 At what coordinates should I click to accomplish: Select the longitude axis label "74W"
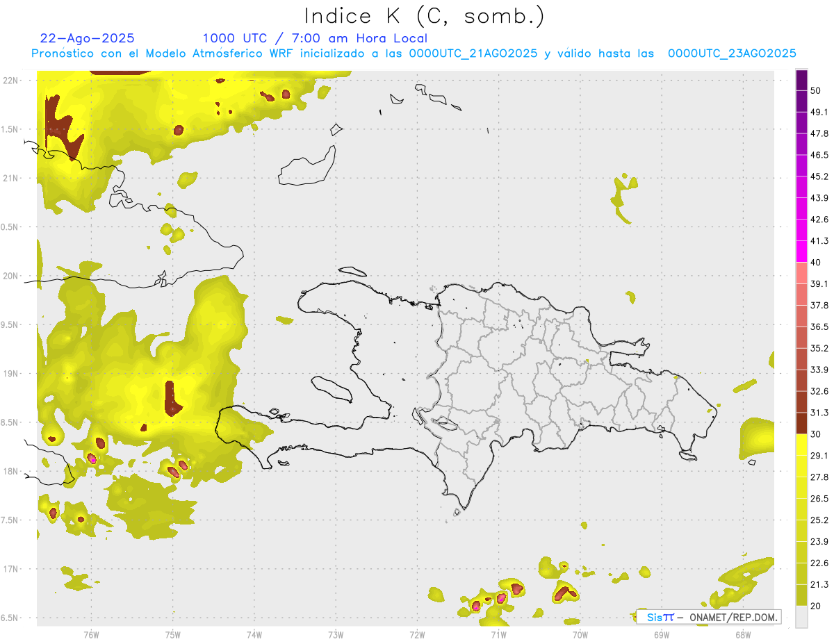pos(254,635)
